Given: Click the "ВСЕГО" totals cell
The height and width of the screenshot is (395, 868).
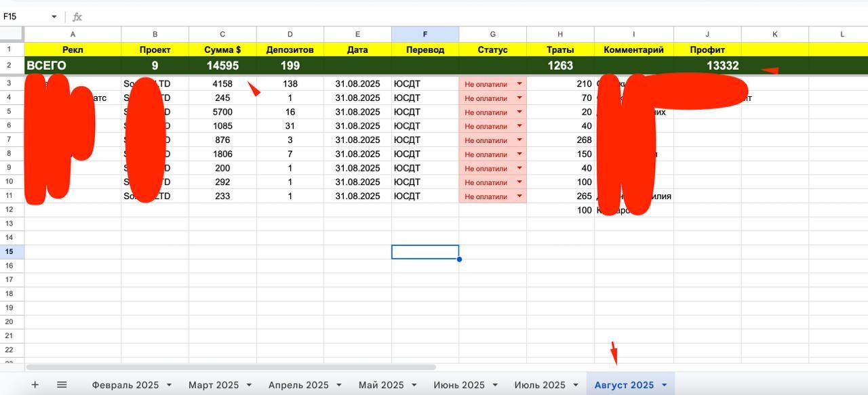Looking at the screenshot, I should 73,66.
